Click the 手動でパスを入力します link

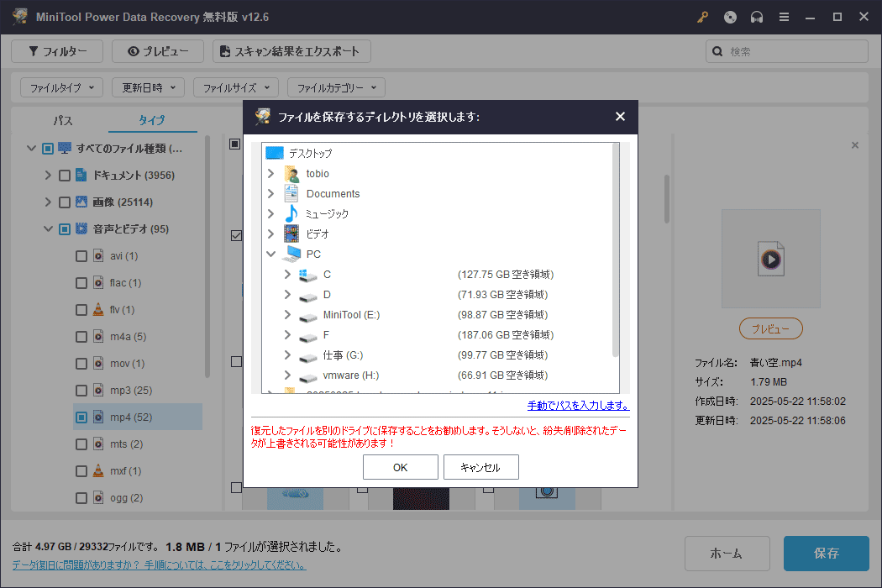578,405
